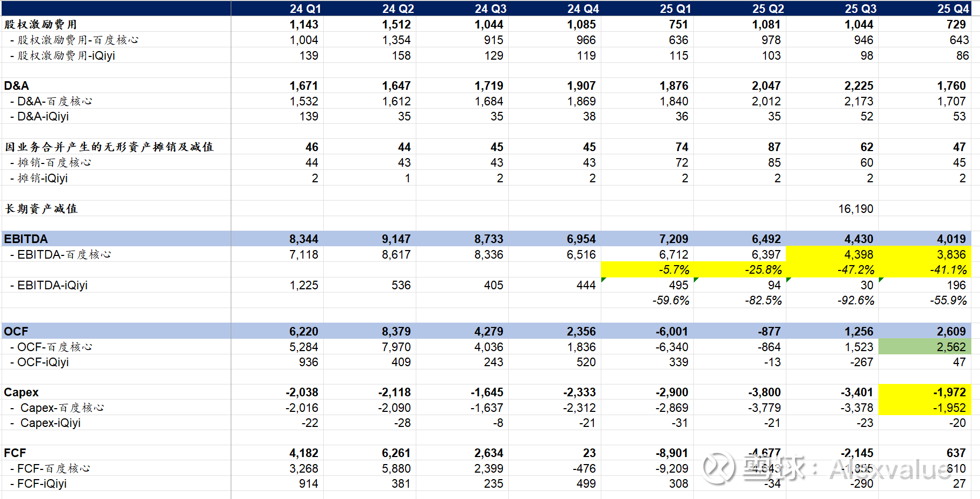Click yellow highlighted cell 3,836
This screenshot has height=499, width=980.
point(951,254)
